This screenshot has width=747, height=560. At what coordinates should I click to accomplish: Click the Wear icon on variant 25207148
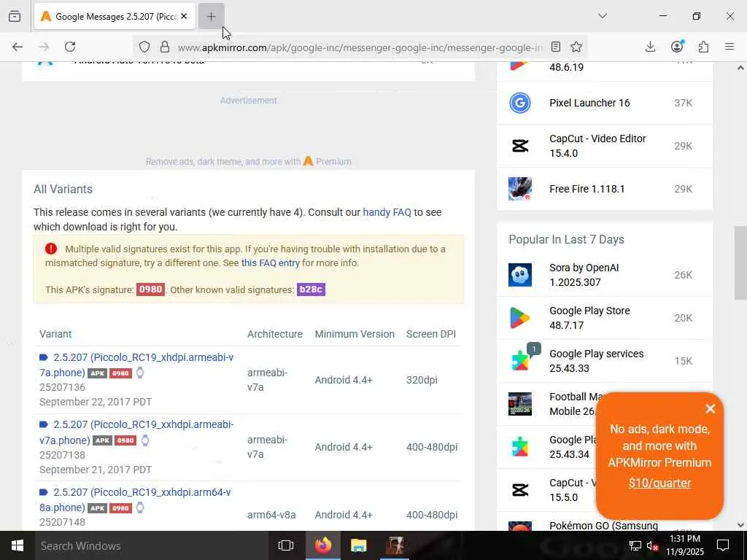tap(140, 507)
